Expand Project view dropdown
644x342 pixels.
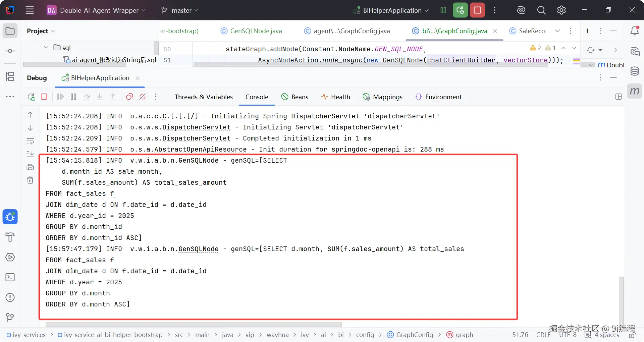pos(41,31)
